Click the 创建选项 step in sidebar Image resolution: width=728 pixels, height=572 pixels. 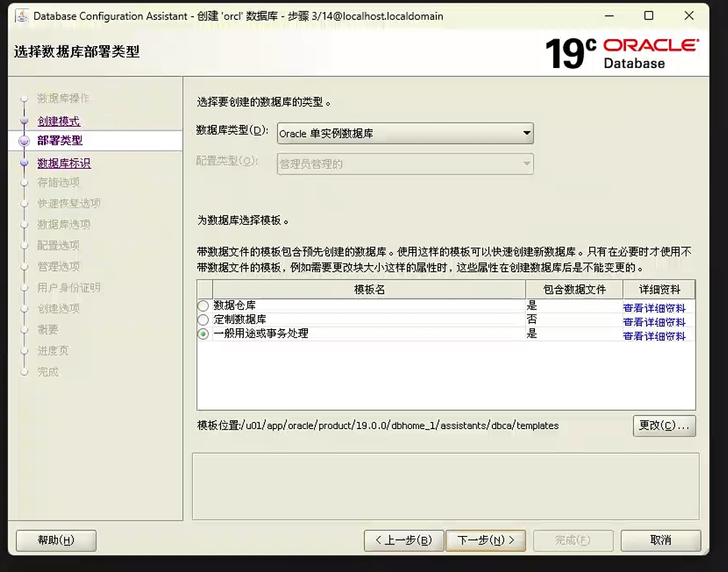click(x=59, y=308)
